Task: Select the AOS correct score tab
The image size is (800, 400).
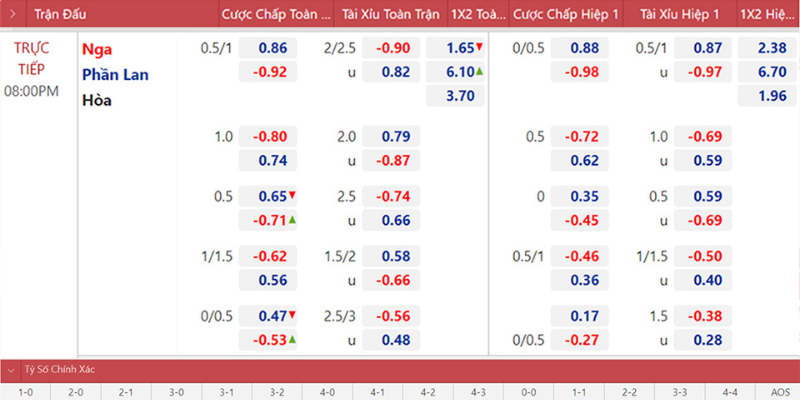Action: [x=779, y=392]
